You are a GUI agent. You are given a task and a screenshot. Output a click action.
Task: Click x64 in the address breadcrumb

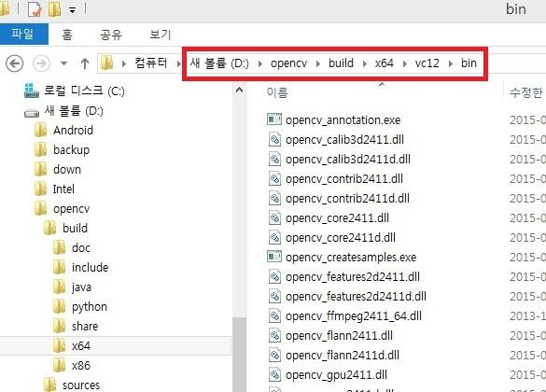(x=385, y=63)
